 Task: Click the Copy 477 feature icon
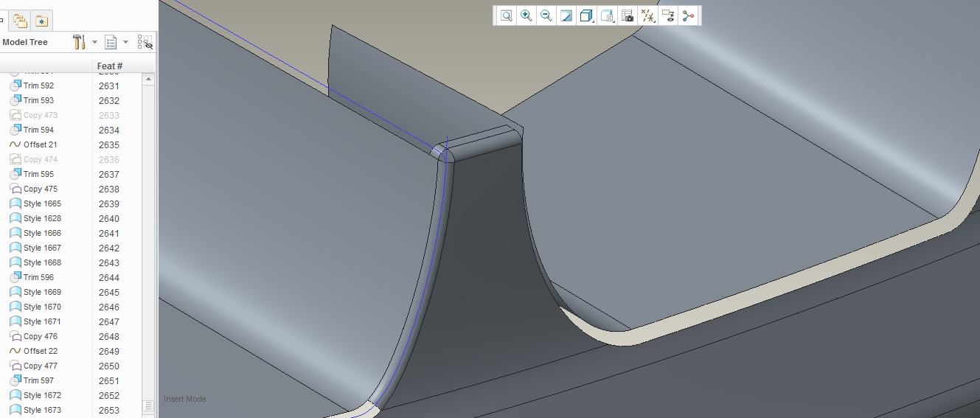[x=15, y=366]
